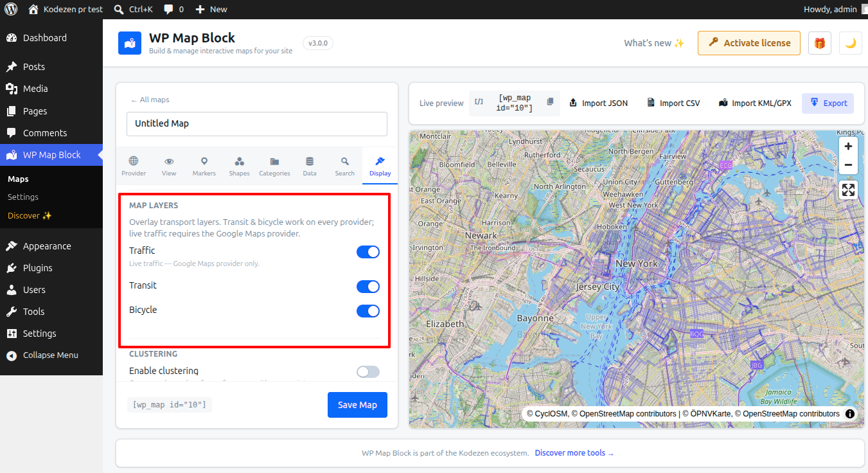The width and height of the screenshot is (868, 473).
Task: Turn off Bicycle layer toggle
Action: coord(368,311)
